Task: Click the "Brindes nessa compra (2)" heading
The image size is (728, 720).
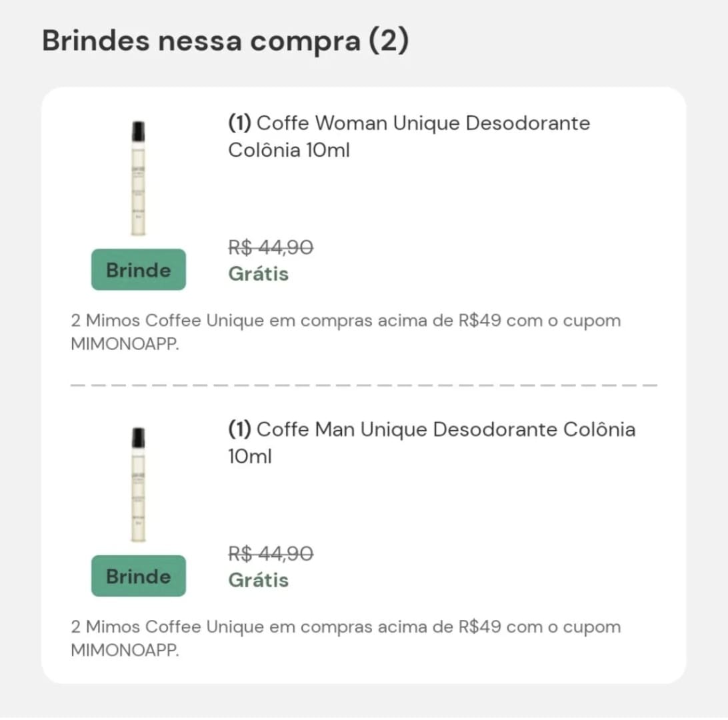Action: pyautogui.click(x=225, y=41)
